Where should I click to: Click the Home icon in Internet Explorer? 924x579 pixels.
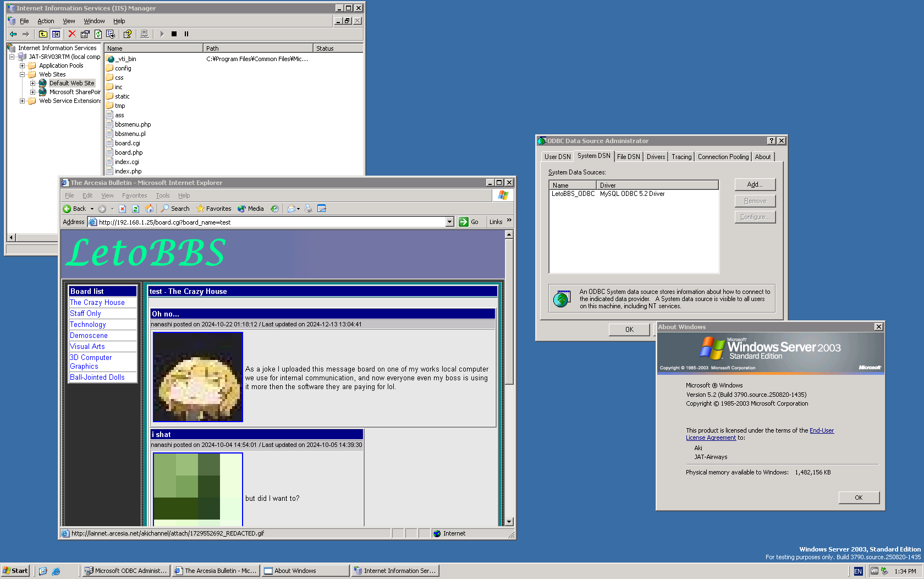coord(149,209)
